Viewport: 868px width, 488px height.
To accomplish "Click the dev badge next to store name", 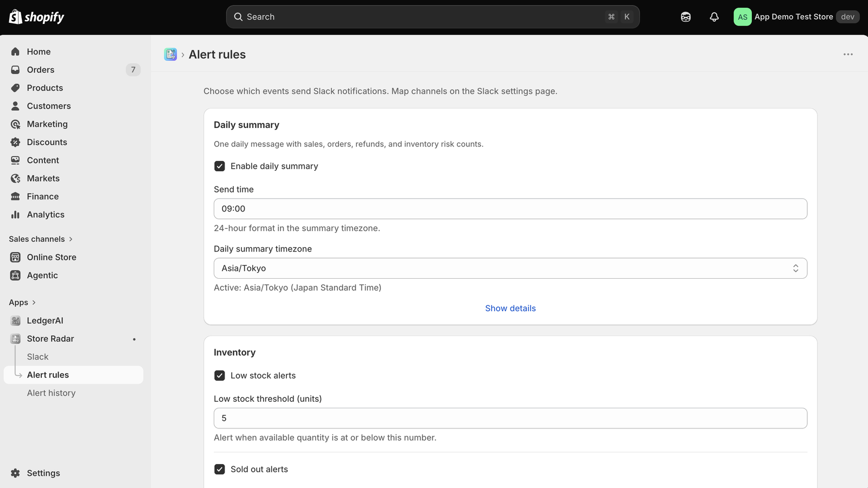I will click(x=848, y=17).
